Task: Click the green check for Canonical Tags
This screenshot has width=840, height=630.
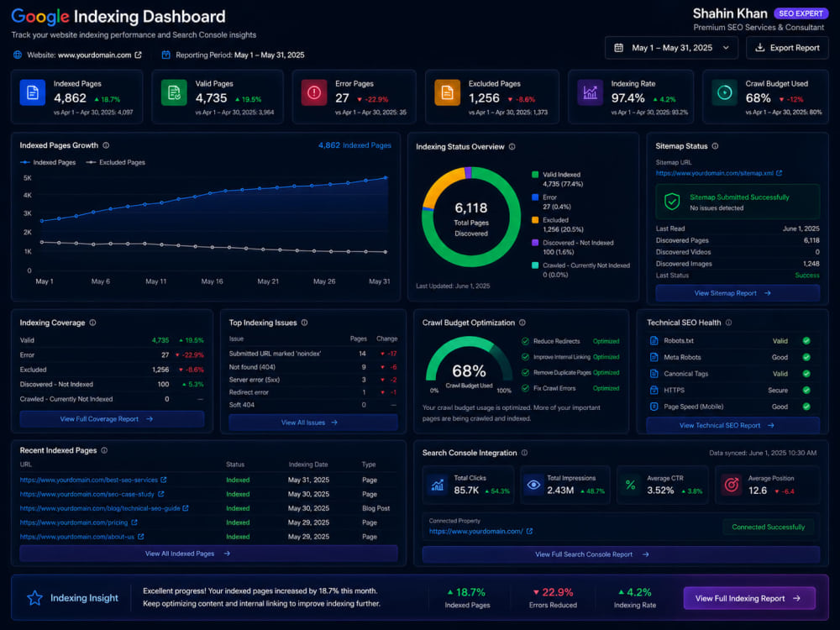Action: [806, 374]
